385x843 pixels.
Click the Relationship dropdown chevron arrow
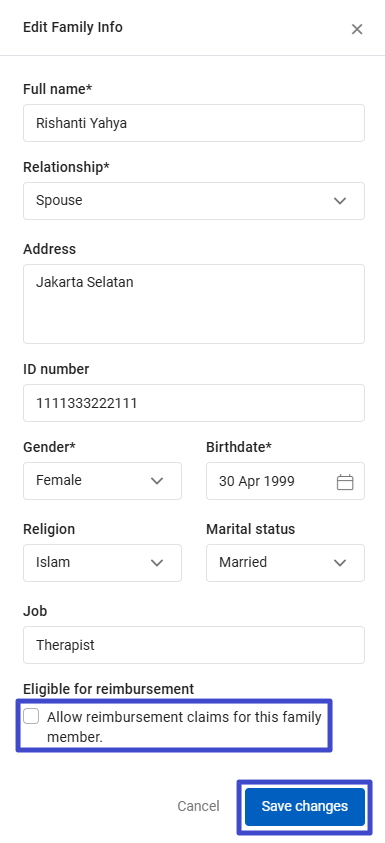point(340,201)
